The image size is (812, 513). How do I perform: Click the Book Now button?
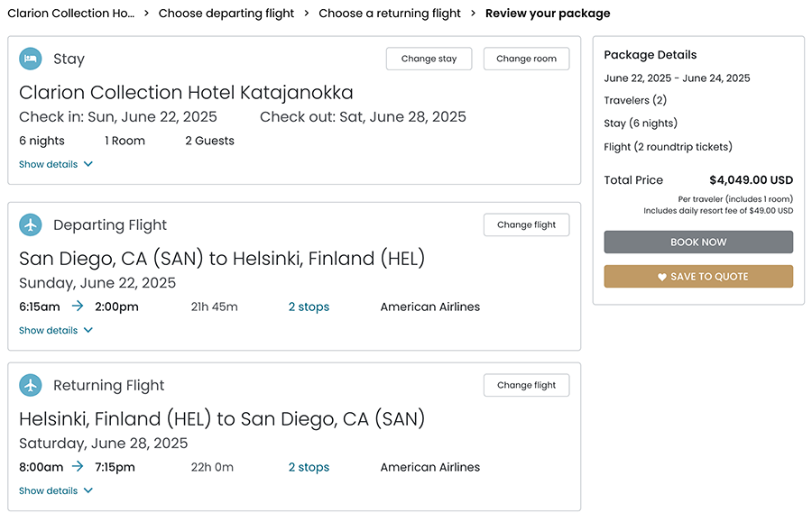coord(698,243)
